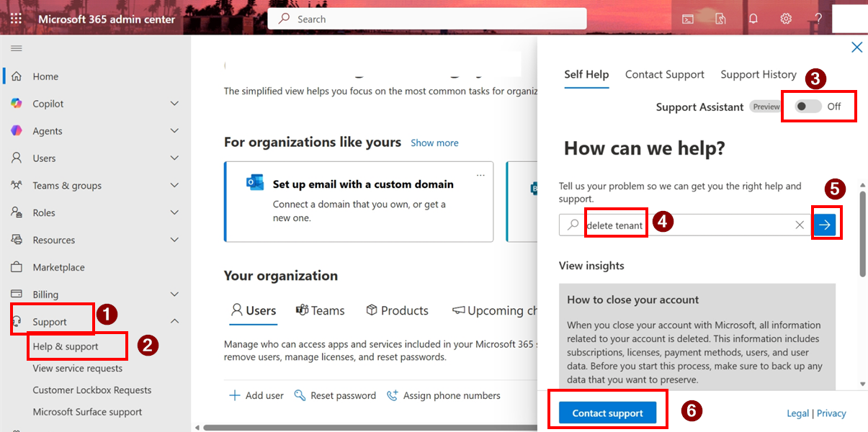Expand the Copilot menu chevron
The image size is (868, 432).
coord(174,104)
